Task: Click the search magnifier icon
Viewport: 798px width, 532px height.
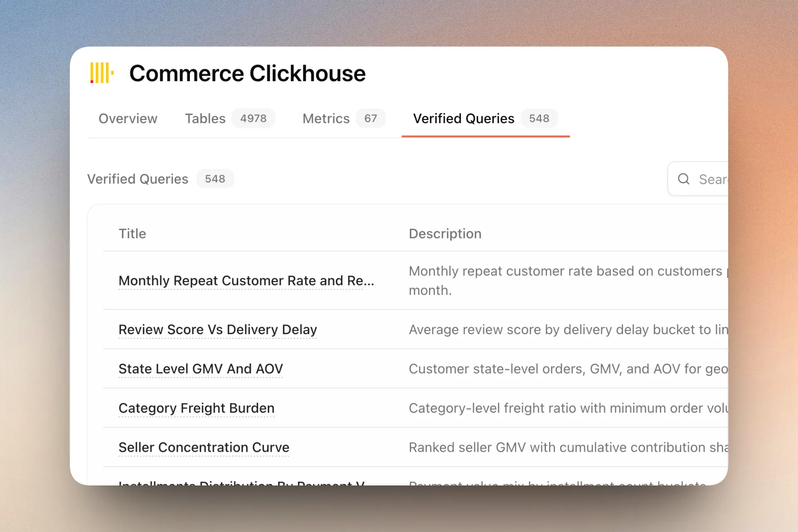Action: point(684,179)
